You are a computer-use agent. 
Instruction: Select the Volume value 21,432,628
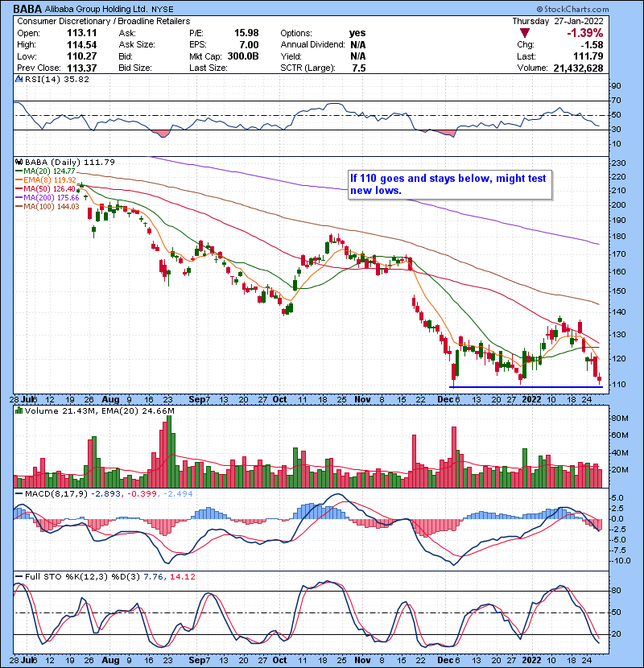tap(578, 68)
